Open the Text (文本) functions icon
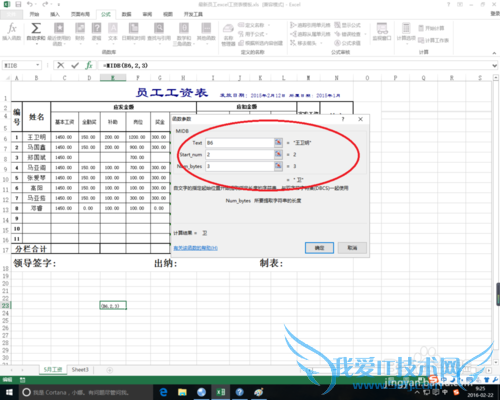This screenshot has height=400, width=500. pos(113,28)
